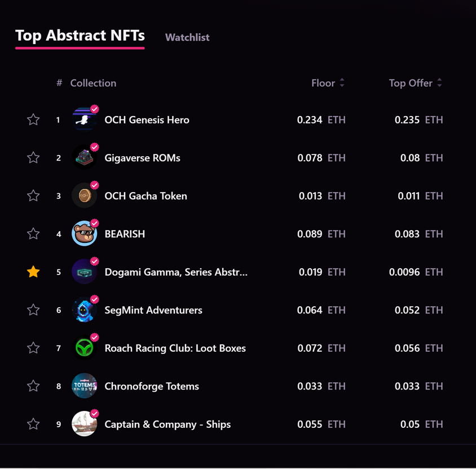Image resolution: width=476 pixels, height=469 pixels.
Task: Click top offer 0.05 ETH
Action: pos(421,424)
